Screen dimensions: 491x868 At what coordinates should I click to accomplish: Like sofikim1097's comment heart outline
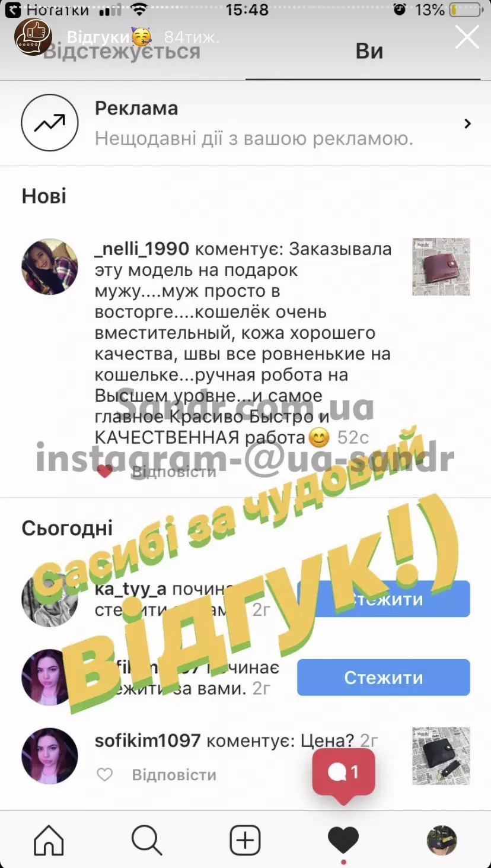click(105, 774)
